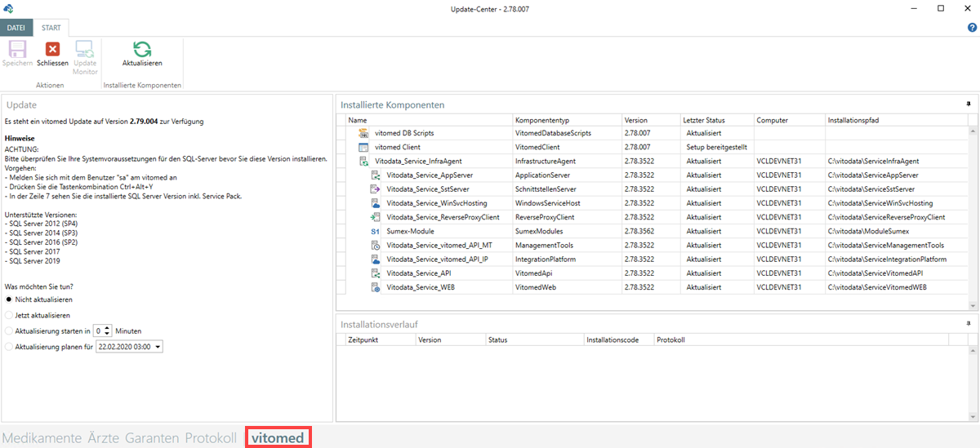Click the 'VitomedDatabaseScripts' type cell
The image size is (980, 448).
pos(567,133)
